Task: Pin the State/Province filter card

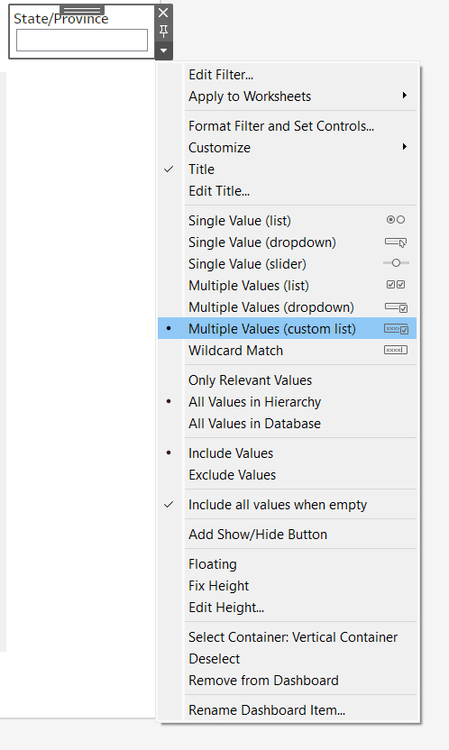Action: click(x=164, y=32)
